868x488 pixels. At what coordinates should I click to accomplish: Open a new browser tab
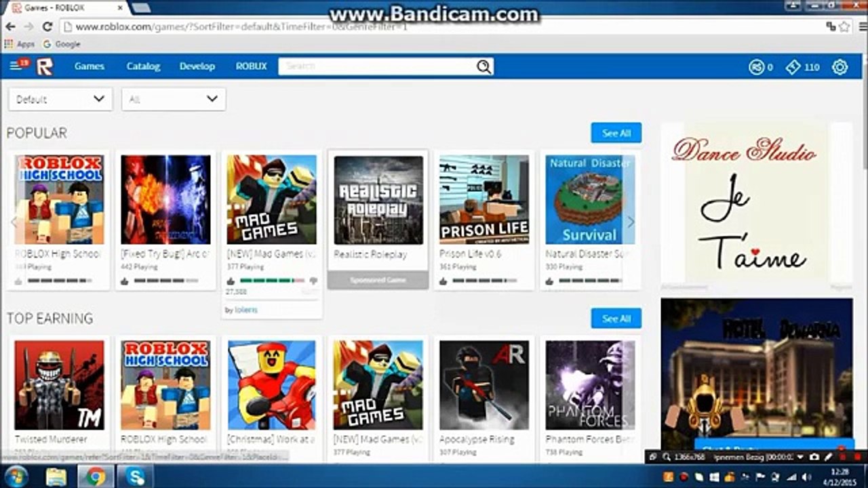click(x=141, y=8)
